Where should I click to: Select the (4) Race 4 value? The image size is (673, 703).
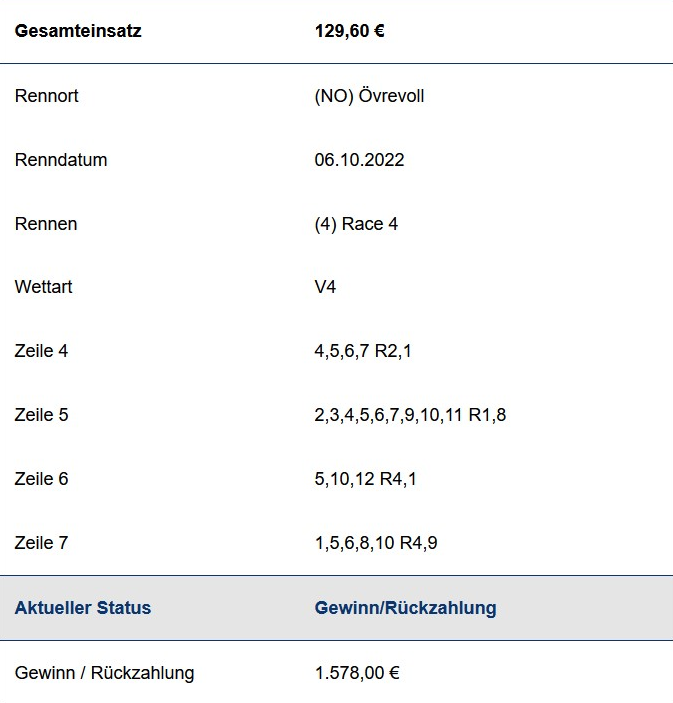coord(356,224)
